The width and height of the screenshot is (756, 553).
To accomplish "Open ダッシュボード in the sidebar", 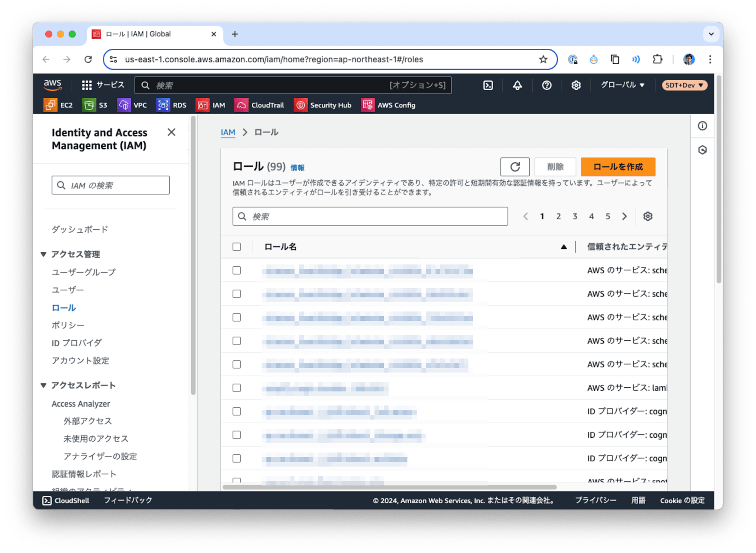I will tap(80, 229).
